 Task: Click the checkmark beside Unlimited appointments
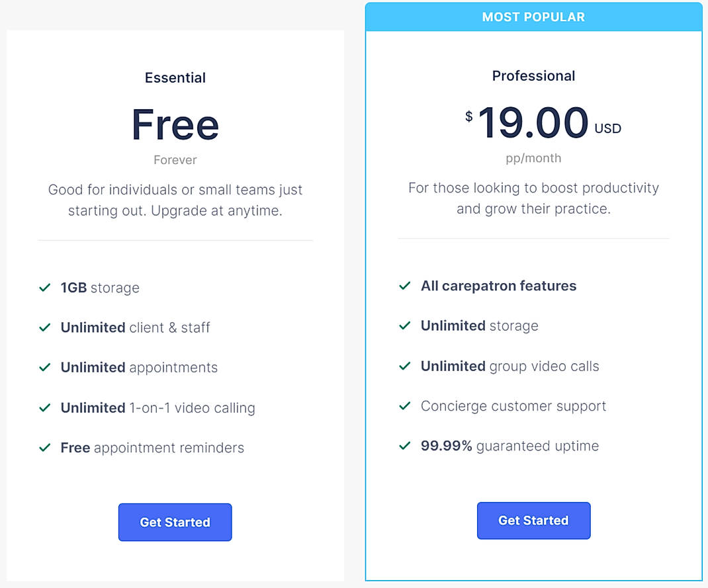coord(44,368)
